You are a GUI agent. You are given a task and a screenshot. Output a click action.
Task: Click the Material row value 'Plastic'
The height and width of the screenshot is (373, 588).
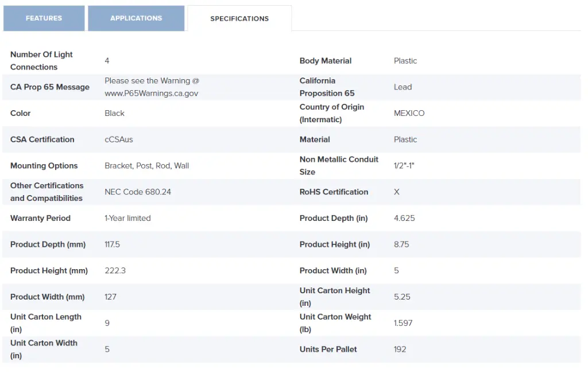point(405,139)
